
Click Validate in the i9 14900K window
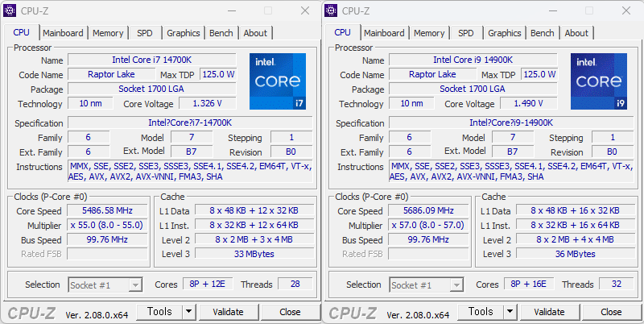click(x=549, y=312)
